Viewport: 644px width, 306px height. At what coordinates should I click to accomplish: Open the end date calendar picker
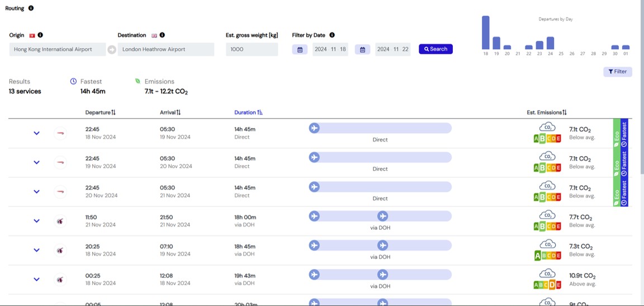(x=362, y=49)
